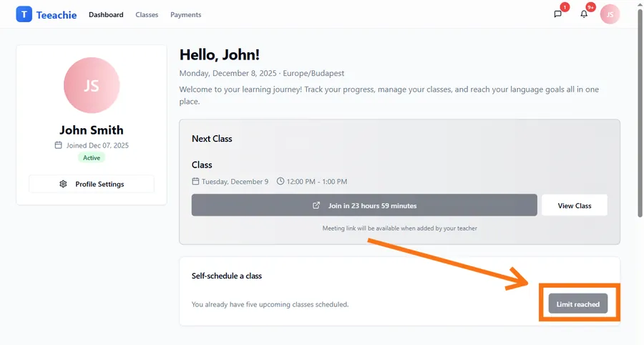Click the gear icon beside Profile Settings
This screenshot has height=345, width=644.
coord(64,184)
